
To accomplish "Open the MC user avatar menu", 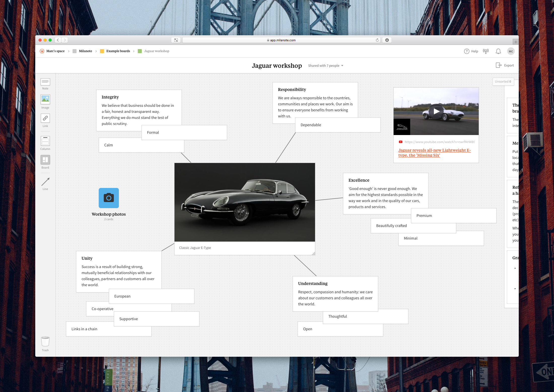I will [x=511, y=51].
